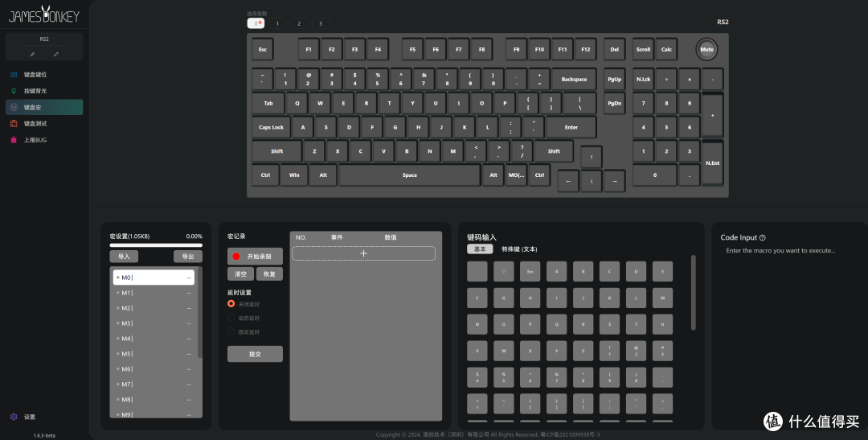Screen dimensions: 868x440
Task: Select macro M0 in the list
Action: click(154, 278)
